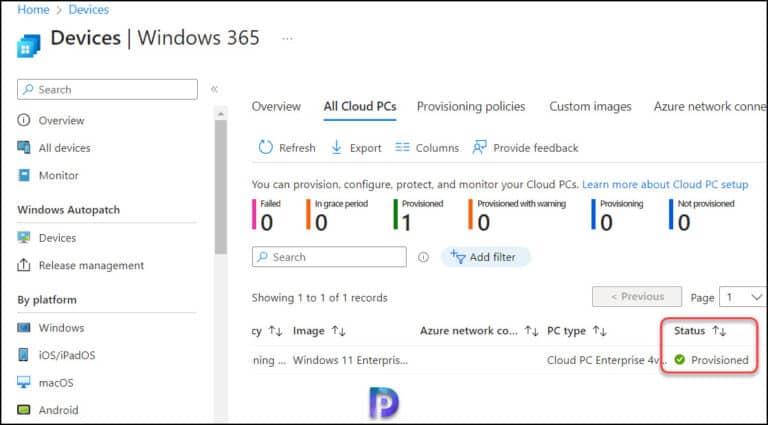Click the Devices breadcrumb link
Viewport: 768px width, 425px height.
(89, 9)
